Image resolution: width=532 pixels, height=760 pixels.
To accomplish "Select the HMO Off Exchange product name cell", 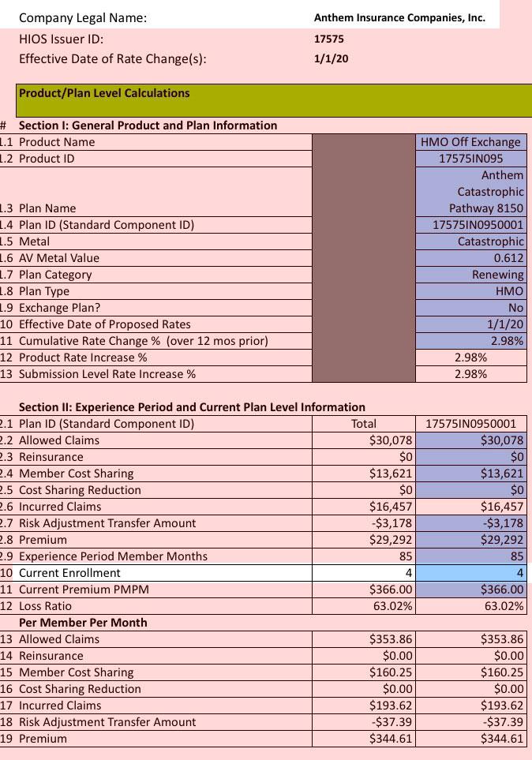I will click(x=470, y=142).
